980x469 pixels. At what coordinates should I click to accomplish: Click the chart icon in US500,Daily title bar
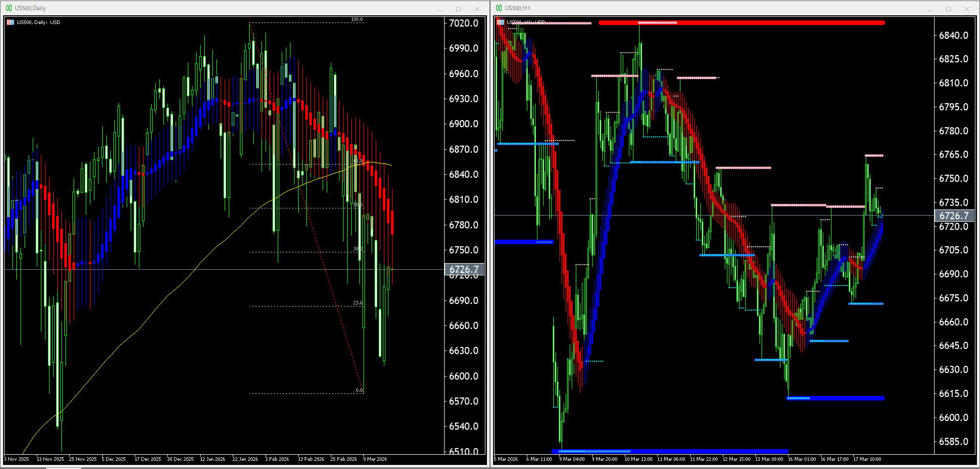tap(9, 8)
